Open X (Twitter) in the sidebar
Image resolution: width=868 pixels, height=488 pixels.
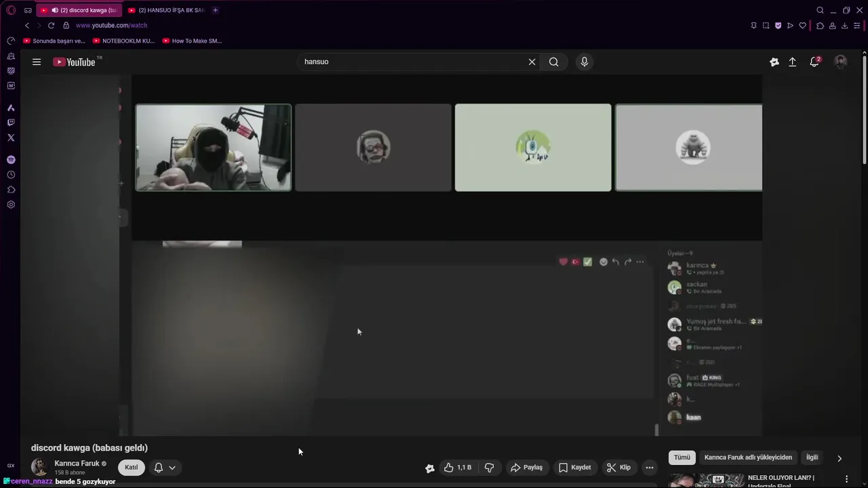coord(11,138)
